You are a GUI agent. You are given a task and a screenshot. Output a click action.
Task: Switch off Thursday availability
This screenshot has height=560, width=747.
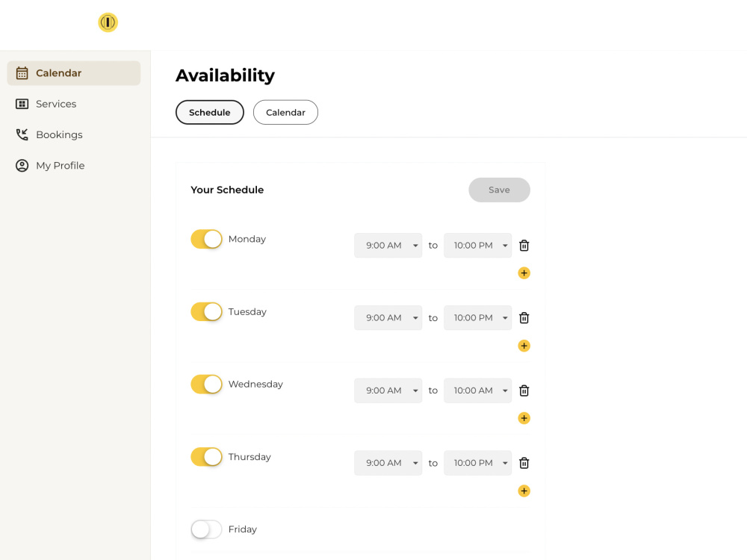pos(206,457)
